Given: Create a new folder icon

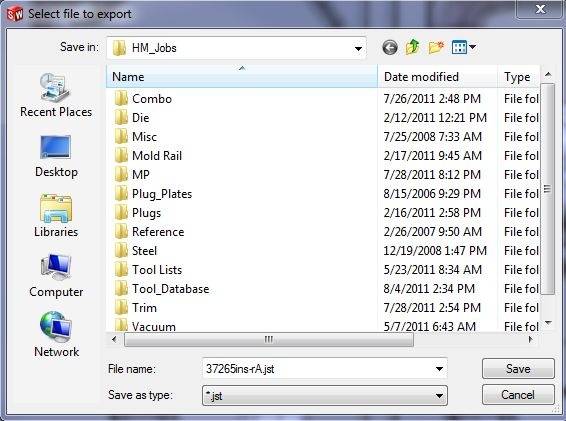Looking at the screenshot, I should coord(436,47).
